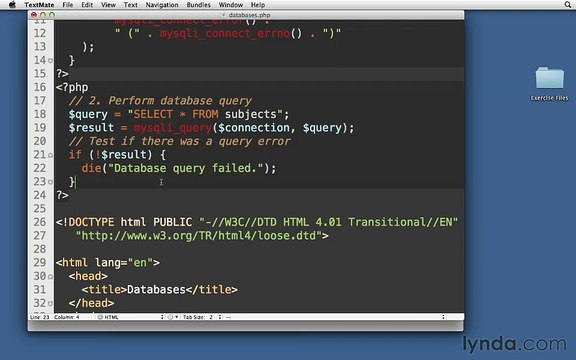The image size is (576, 360).
Task: Click the databases.php file proxy icon
Action: 224,15
